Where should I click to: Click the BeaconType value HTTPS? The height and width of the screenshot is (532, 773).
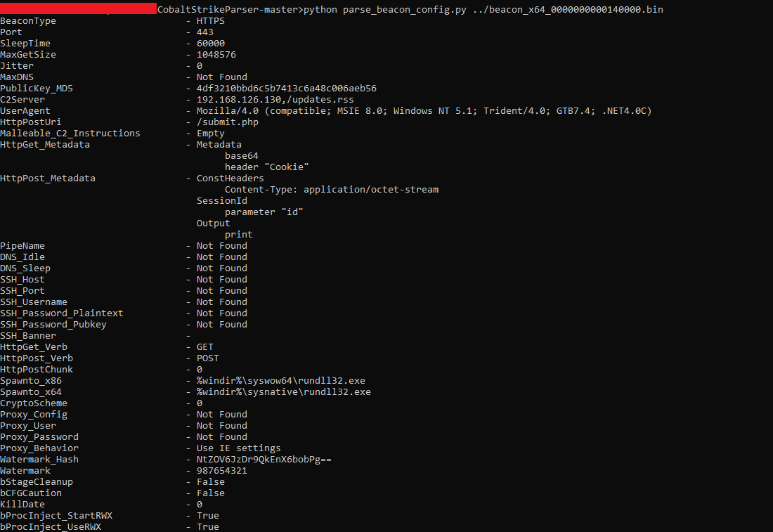[x=211, y=21]
